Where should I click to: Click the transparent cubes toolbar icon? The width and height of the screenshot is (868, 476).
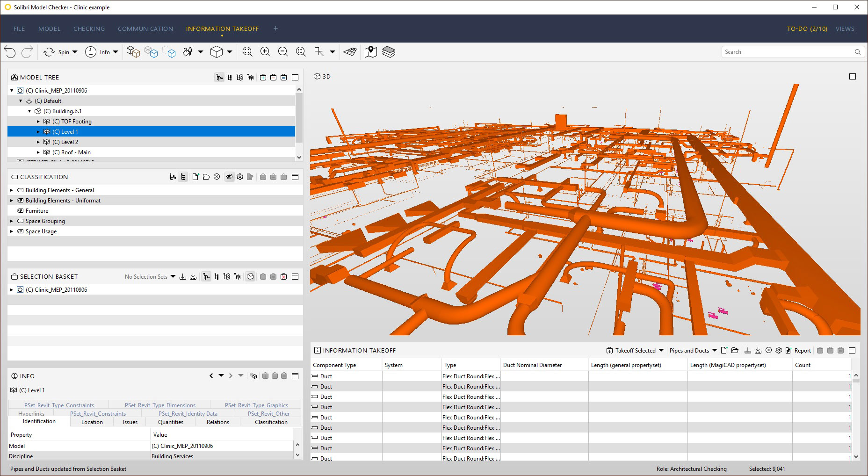pos(151,52)
